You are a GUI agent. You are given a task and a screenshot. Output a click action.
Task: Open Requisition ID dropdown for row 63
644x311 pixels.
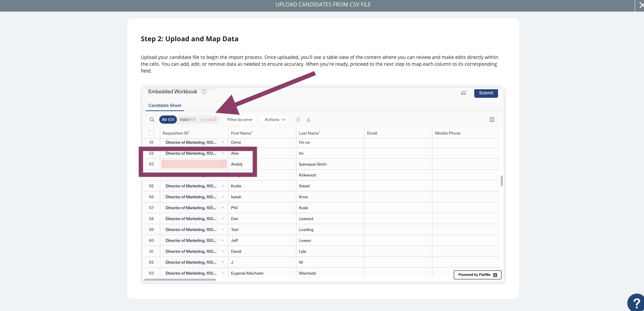click(223, 273)
